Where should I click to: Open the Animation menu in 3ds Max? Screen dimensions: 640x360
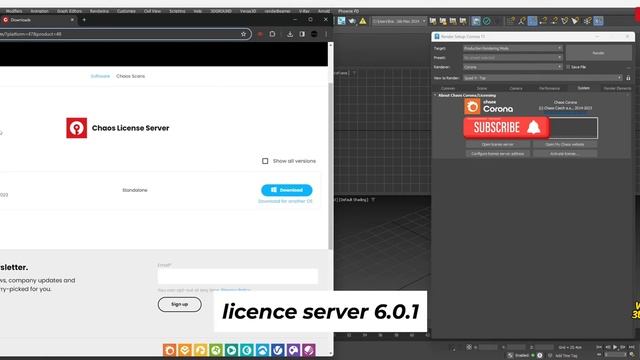click(40, 11)
